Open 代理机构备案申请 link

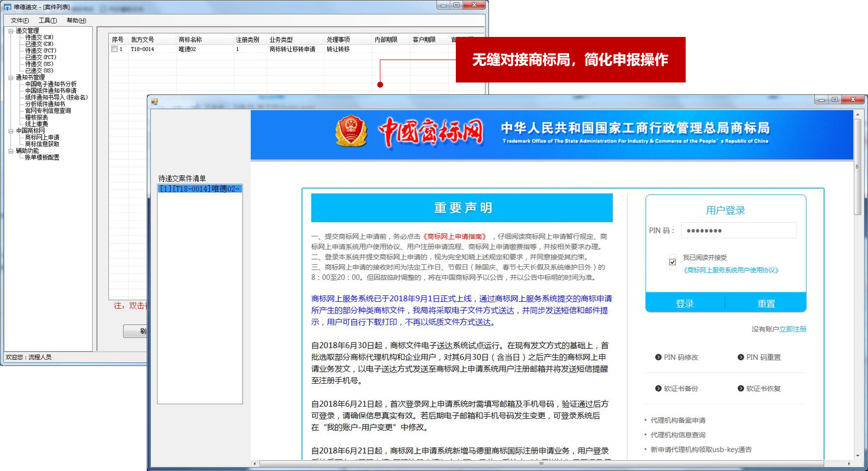[678, 420]
